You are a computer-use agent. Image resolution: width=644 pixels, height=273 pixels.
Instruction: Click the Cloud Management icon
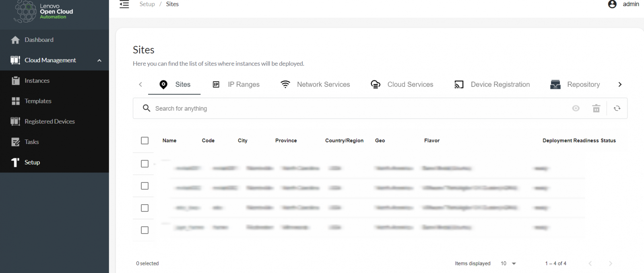(x=15, y=60)
